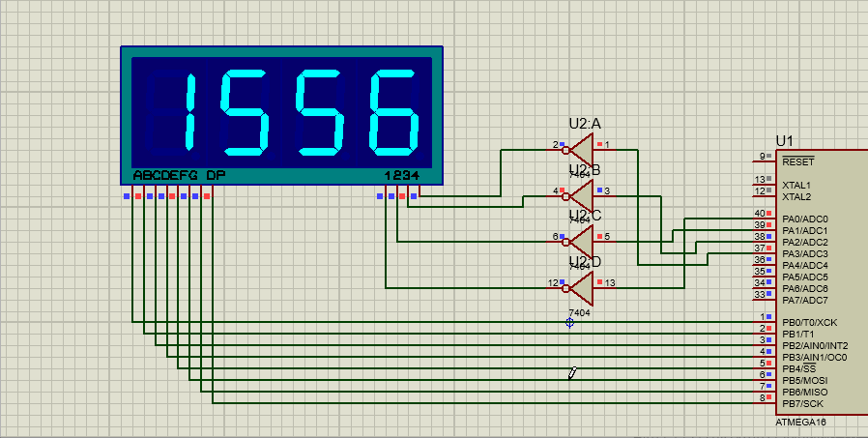This screenshot has width=868, height=438.
Task: Click pin number 40 beside PA0/ADC0
Action: click(x=760, y=214)
